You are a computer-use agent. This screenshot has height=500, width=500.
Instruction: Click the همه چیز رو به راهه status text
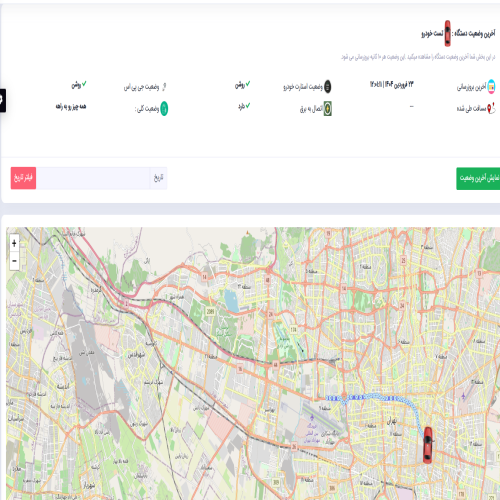pos(71,107)
